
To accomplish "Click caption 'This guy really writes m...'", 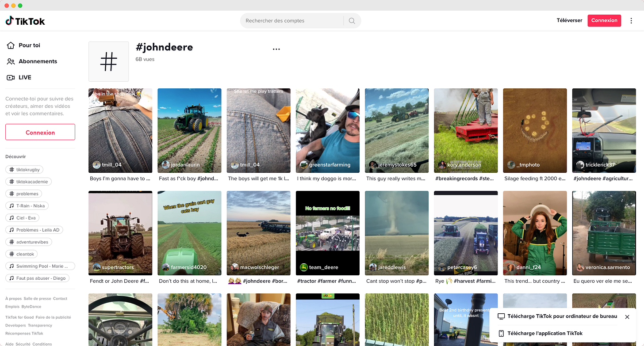I will (396, 179).
